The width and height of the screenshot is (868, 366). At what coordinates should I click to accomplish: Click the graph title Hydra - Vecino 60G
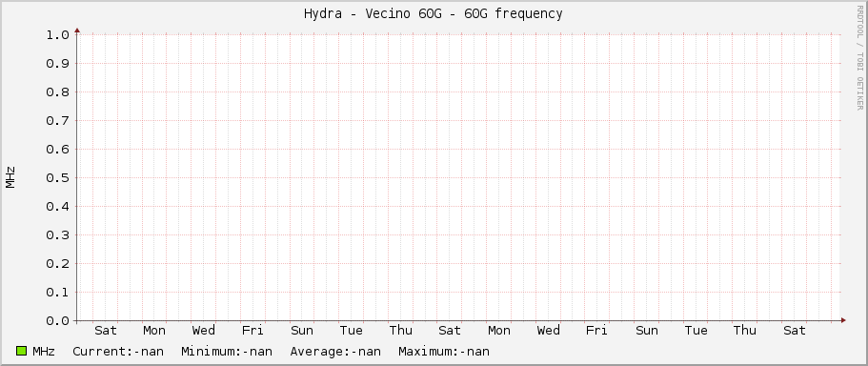[x=433, y=14]
